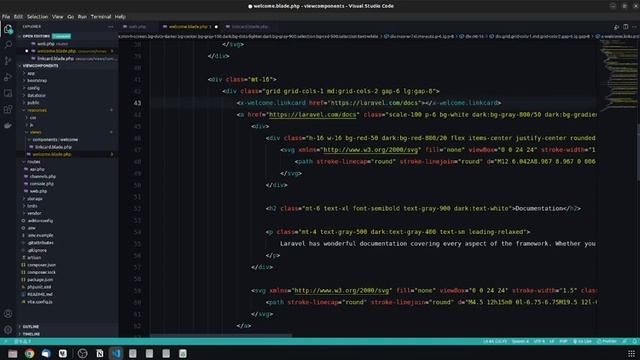Open vite.config.js in the file tree
The height and width of the screenshot is (360, 640).
[x=40, y=302]
